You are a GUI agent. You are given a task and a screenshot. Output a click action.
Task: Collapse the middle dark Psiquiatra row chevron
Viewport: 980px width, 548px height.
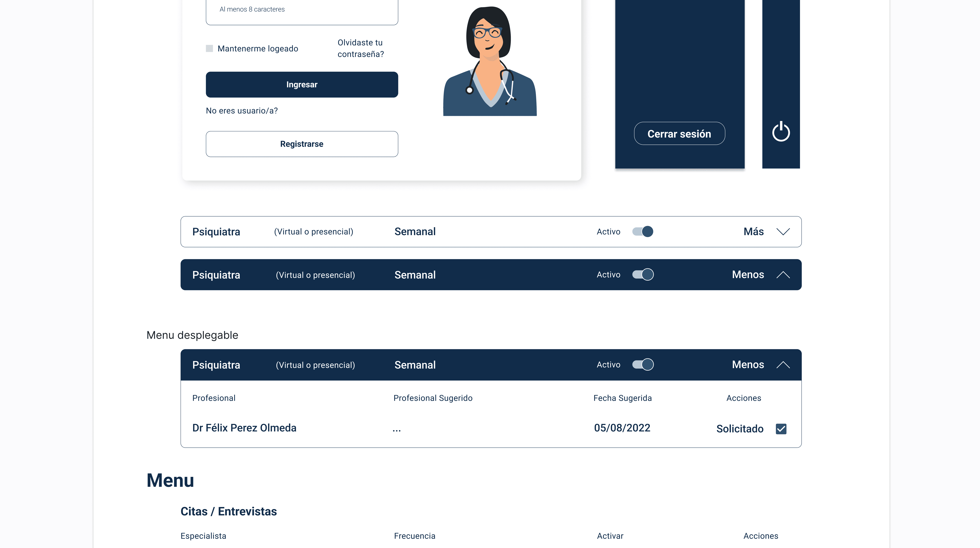pos(783,275)
